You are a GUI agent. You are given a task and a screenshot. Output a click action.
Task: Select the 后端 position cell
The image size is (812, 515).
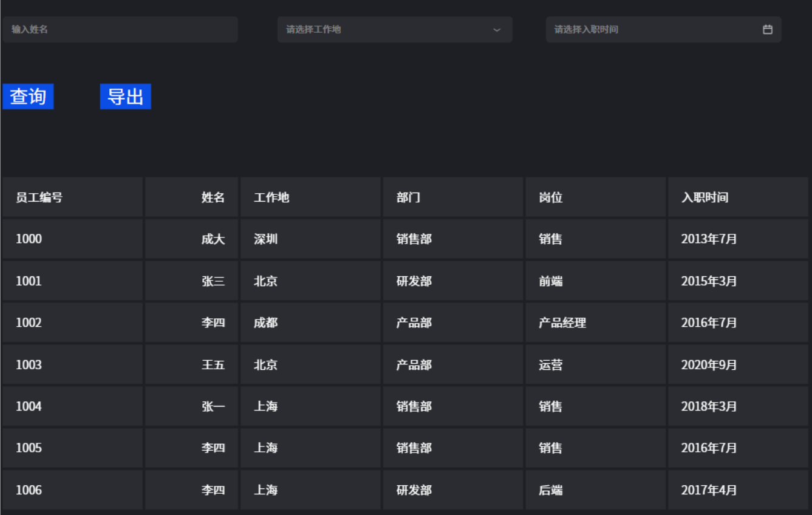pos(595,490)
